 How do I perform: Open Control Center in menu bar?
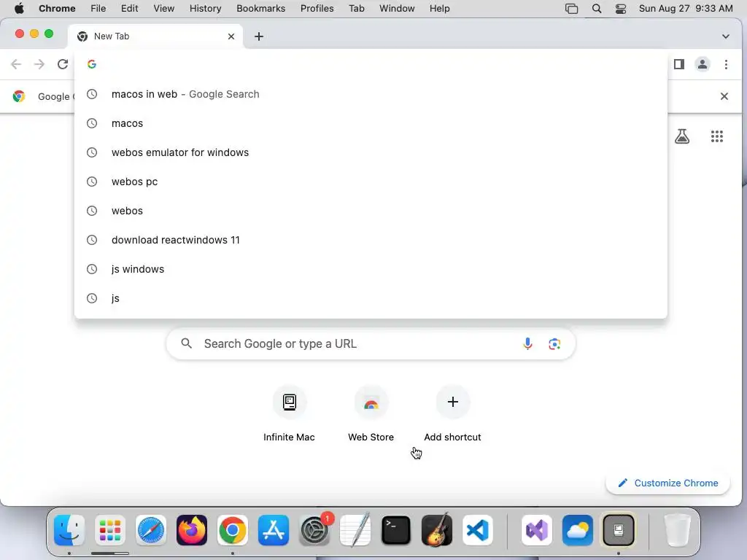click(x=621, y=9)
